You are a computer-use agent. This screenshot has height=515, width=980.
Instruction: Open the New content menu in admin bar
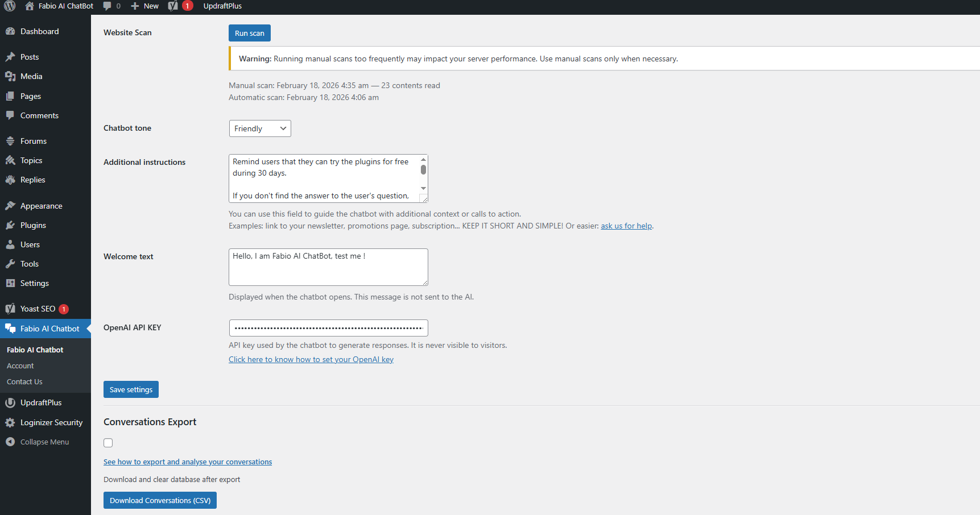point(144,6)
